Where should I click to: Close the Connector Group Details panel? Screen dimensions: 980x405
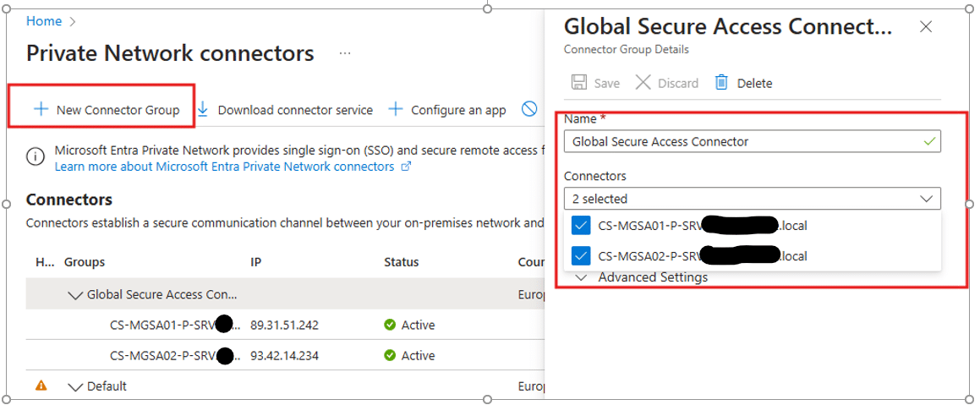(926, 27)
